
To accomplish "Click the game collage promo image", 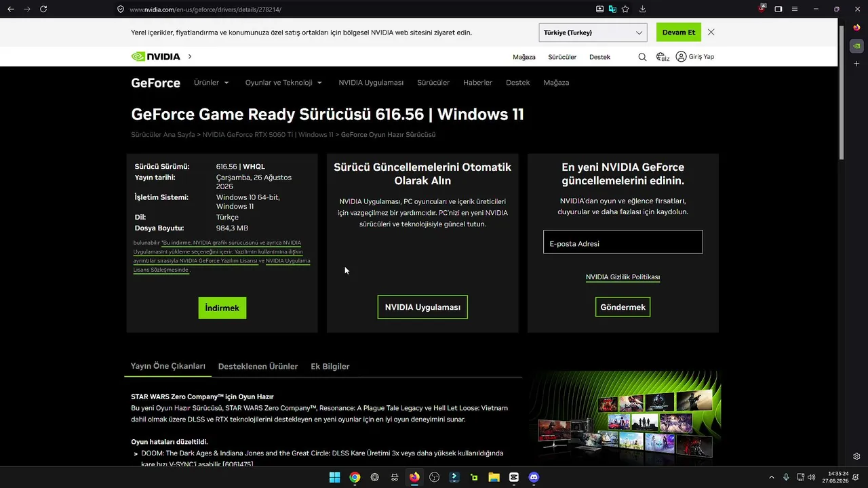I will [x=625, y=418].
